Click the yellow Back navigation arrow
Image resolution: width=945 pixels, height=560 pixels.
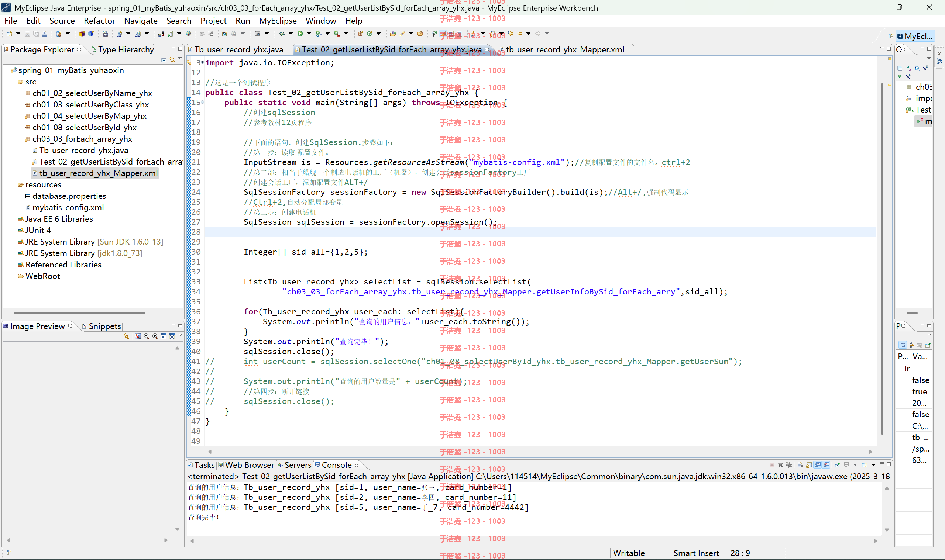(519, 34)
